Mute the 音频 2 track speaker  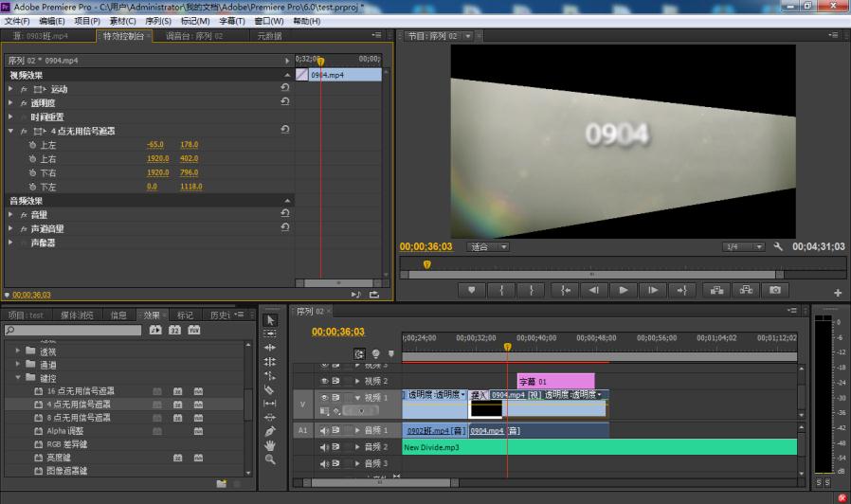point(325,446)
